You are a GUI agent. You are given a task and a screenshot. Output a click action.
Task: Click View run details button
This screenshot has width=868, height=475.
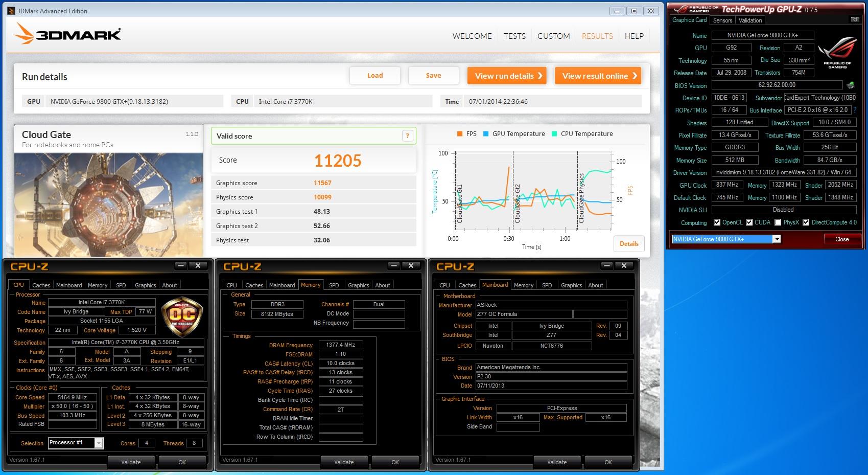point(507,76)
